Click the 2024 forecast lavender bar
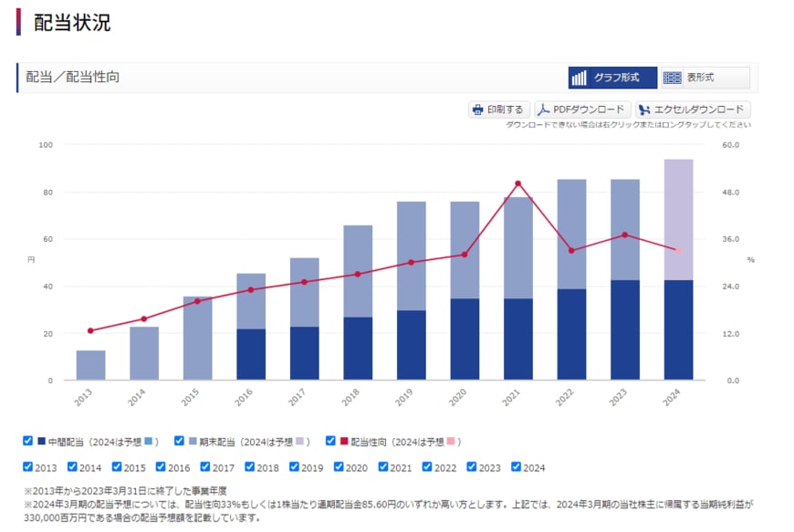This screenshot has width=794, height=532. click(678, 219)
